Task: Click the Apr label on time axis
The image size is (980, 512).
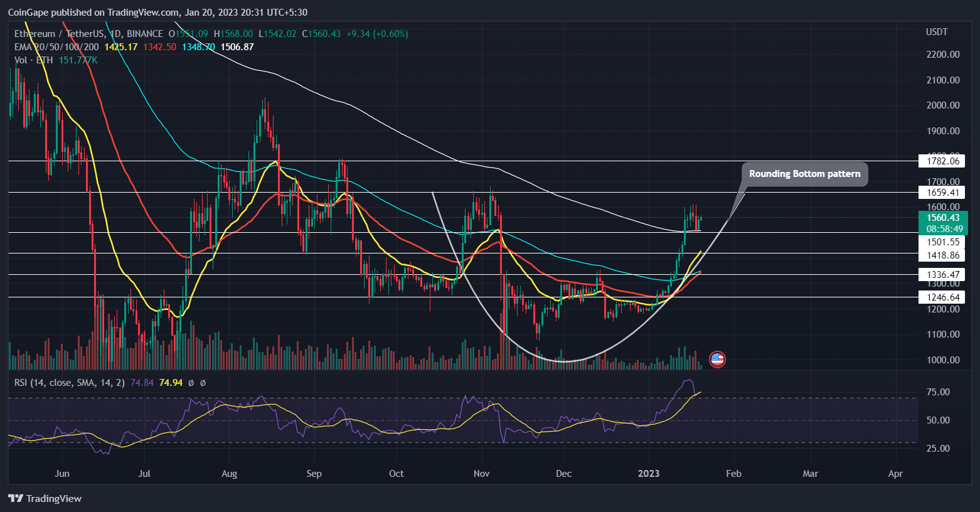Action: (x=895, y=474)
